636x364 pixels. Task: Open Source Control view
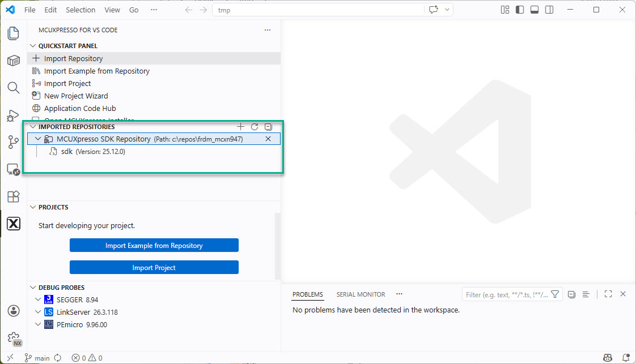coord(14,142)
